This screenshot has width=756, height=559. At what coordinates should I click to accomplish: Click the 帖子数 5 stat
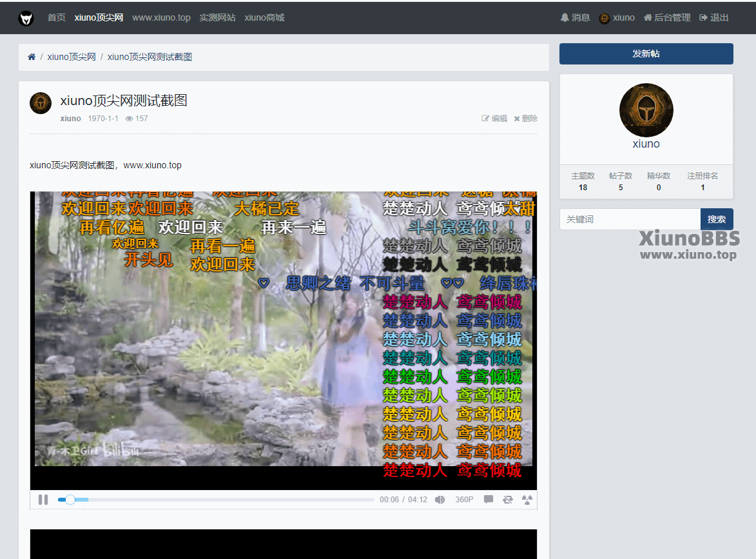[621, 181]
